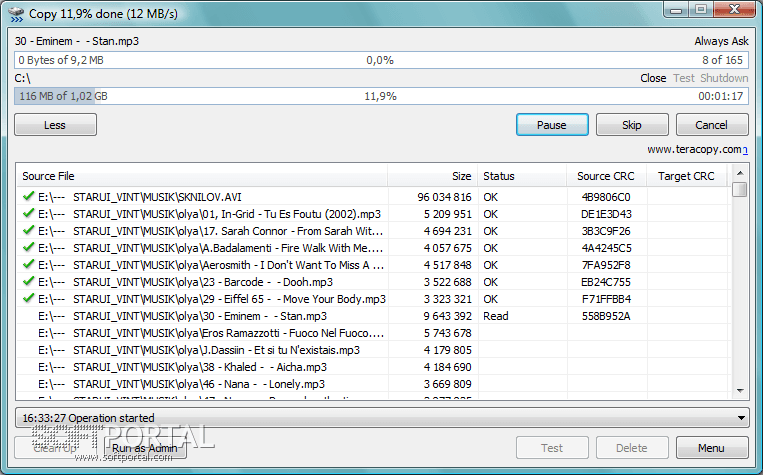Sort by the Target CRC column header
Viewport: 763px width, 475px height.
[x=686, y=176]
